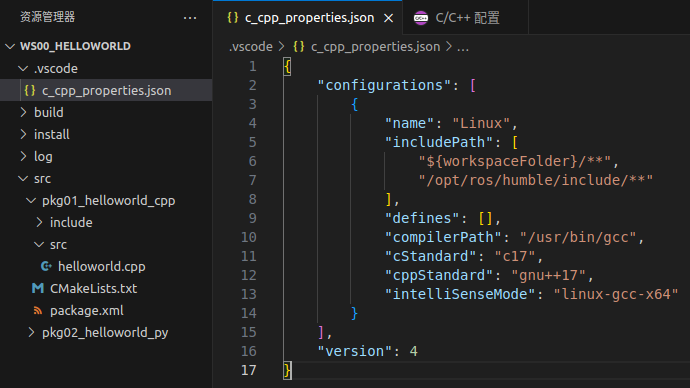The height and width of the screenshot is (388, 690).
Task: Click the CMake M icon for CMakeLists.txt
Action: click(x=38, y=288)
